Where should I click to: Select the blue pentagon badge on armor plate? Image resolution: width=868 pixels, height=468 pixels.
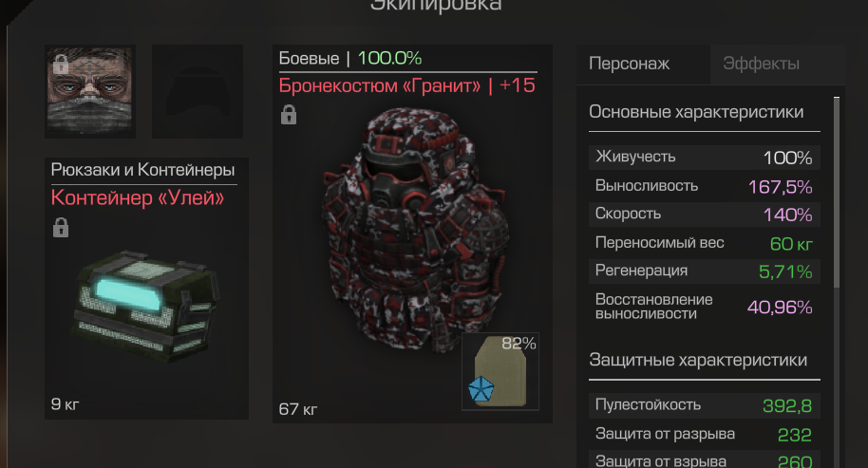point(481,389)
